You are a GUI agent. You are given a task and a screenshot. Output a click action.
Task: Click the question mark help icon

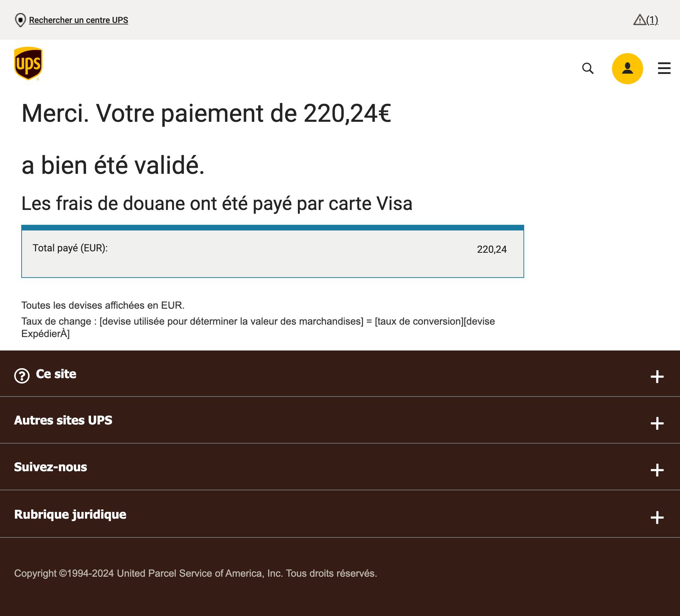coord(22,376)
